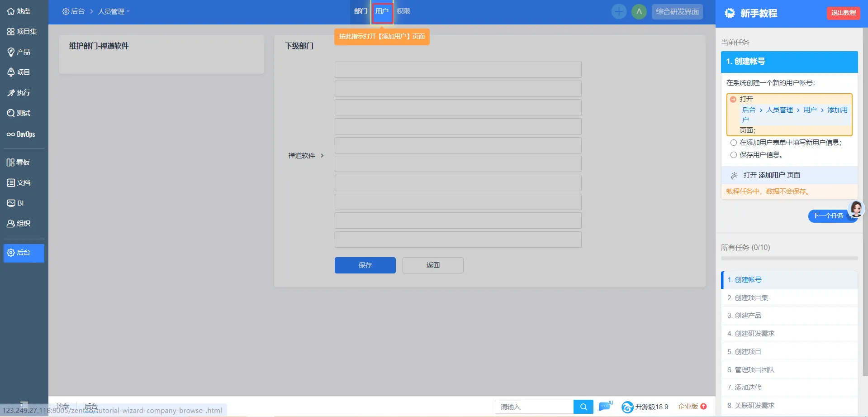Click the 开源版18.9 version logo

click(x=645, y=407)
